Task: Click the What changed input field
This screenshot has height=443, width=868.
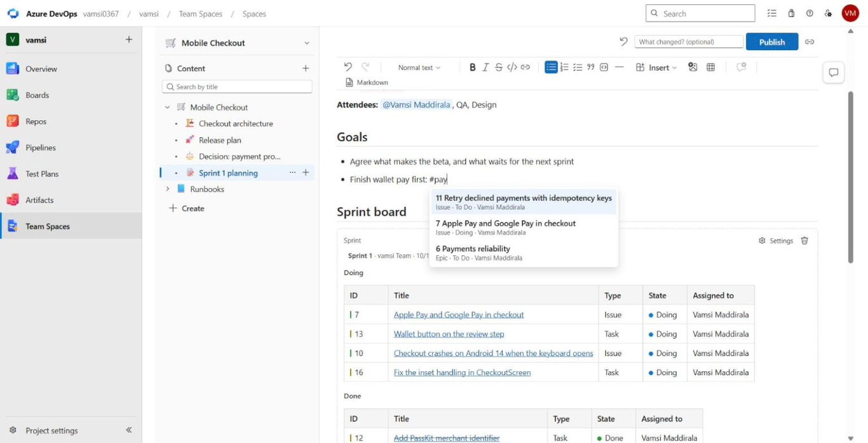Action: 689,42
